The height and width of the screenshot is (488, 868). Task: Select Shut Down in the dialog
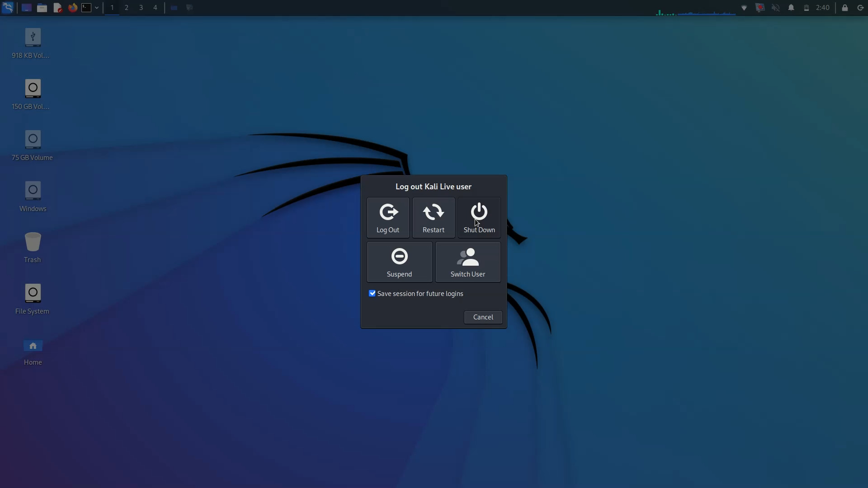[x=479, y=217]
